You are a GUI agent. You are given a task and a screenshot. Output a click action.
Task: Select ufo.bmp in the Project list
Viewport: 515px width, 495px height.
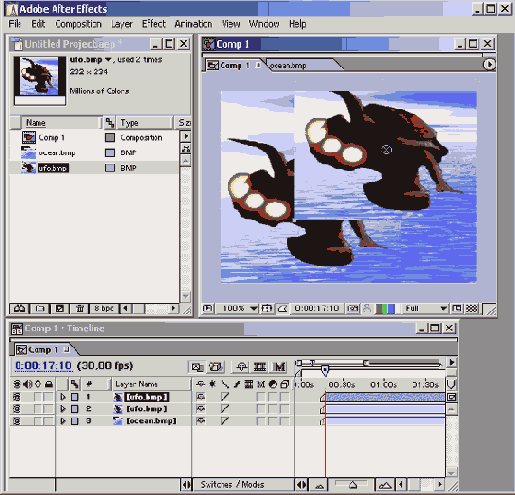(x=53, y=168)
